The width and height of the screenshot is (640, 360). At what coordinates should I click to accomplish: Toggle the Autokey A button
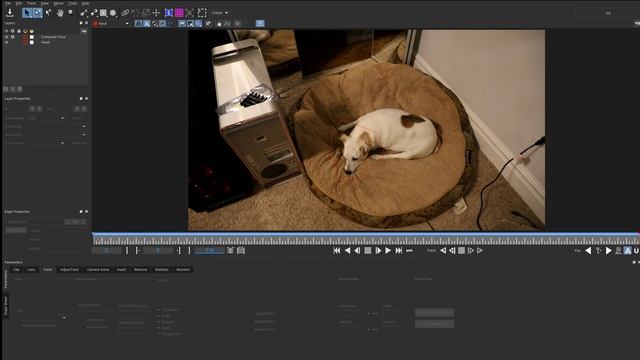(x=628, y=251)
